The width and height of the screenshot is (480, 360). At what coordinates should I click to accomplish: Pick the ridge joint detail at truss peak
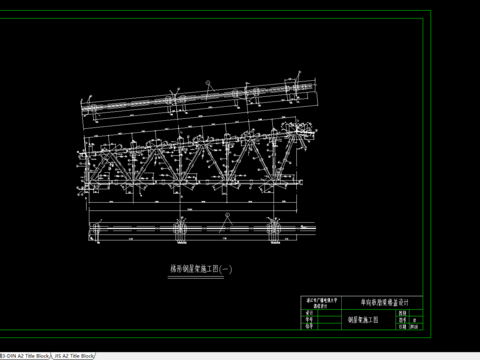click(x=298, y=131)
